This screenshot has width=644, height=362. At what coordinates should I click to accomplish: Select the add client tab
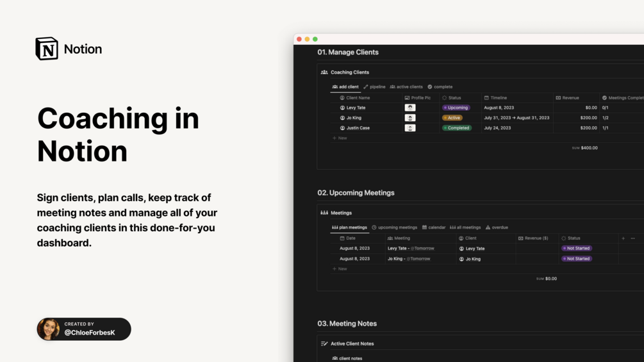[345, 86]
